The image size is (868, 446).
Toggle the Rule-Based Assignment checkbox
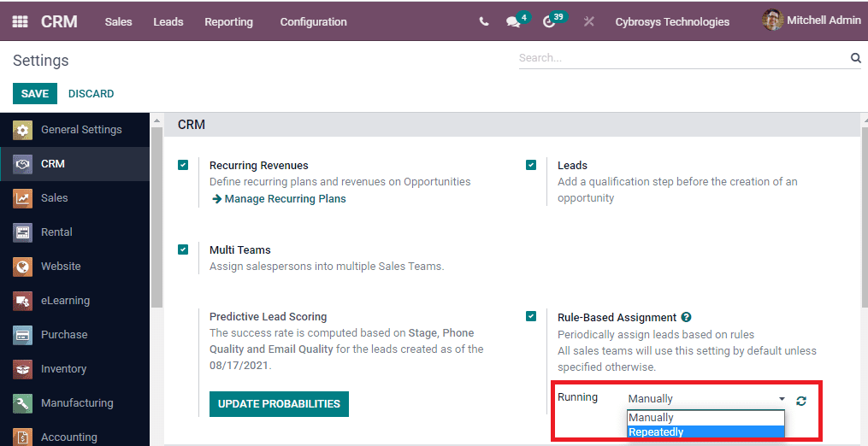(531, 316)
